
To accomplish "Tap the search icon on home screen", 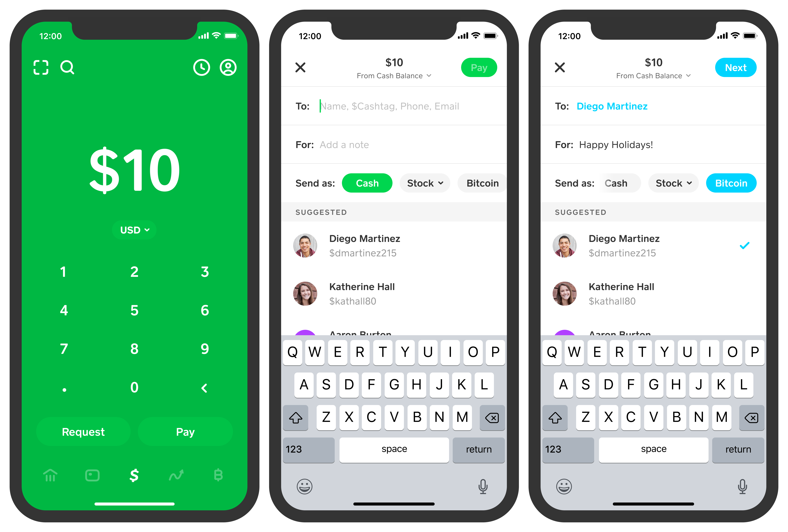I will [x=67, y=67].
